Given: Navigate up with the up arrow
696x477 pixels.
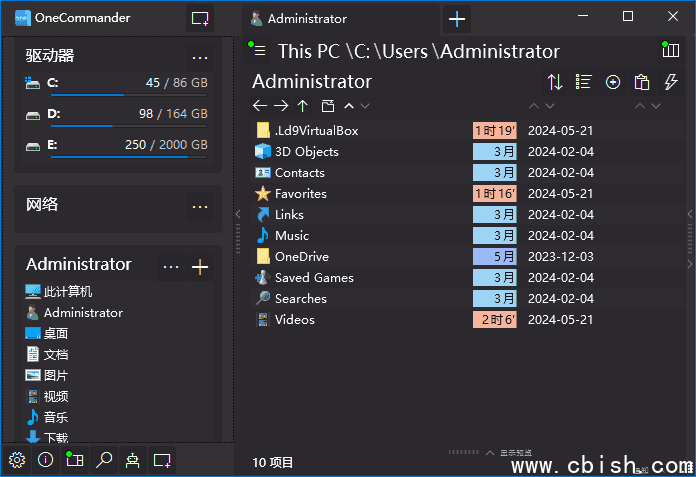Looking at the screenshot, I should [303, 106].
